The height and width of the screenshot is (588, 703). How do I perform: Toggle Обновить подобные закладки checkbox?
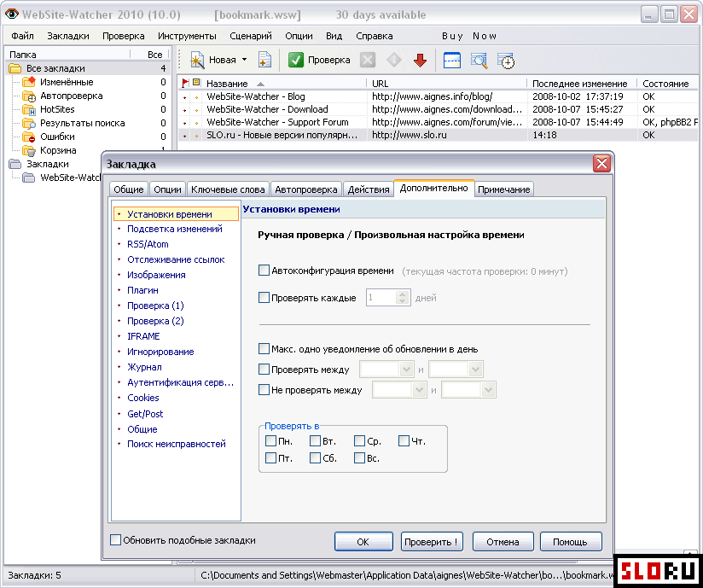[116, 540]
